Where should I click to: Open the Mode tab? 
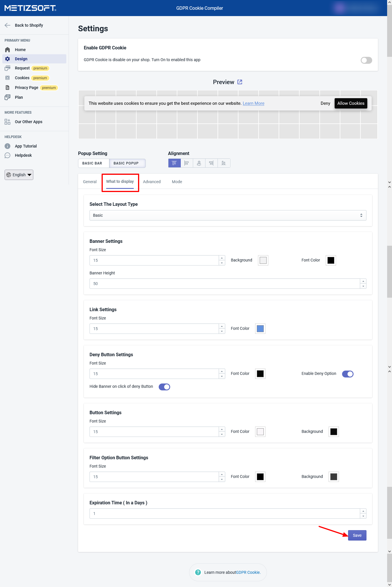click(x=177, y=182)
